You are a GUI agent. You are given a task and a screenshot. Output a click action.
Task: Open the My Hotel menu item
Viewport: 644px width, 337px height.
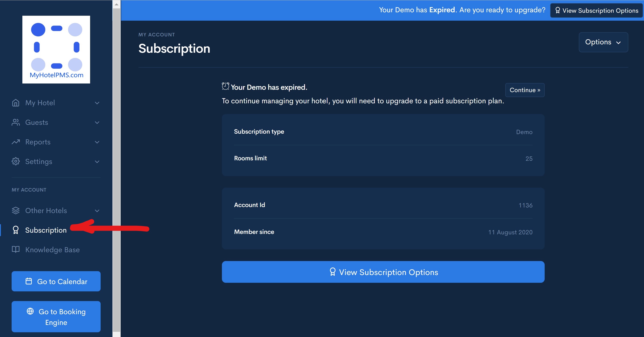[x=56, y=103]
